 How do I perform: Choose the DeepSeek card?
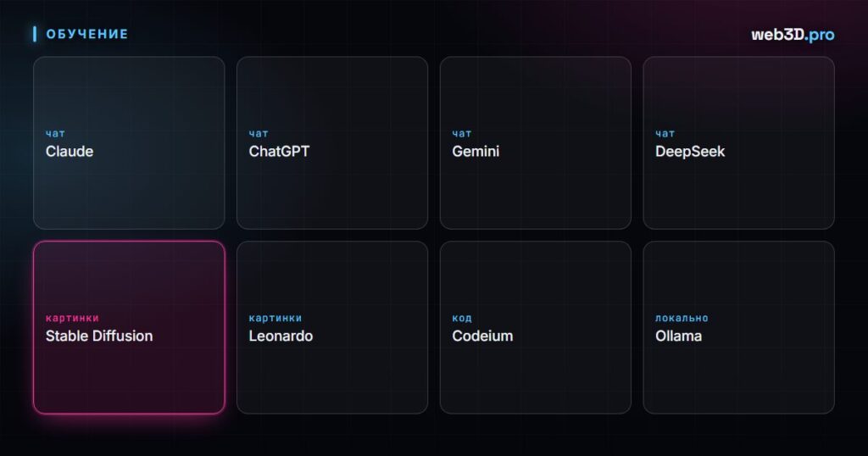tap(738, 142)
